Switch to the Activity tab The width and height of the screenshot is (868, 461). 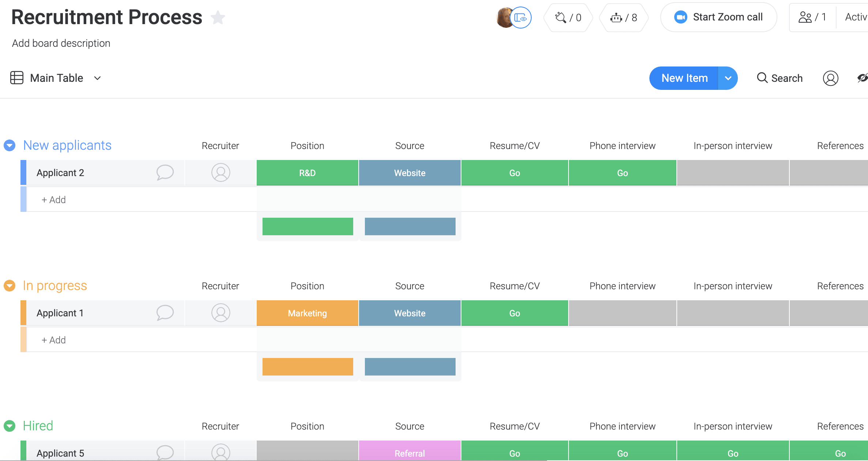pos(855,17)
